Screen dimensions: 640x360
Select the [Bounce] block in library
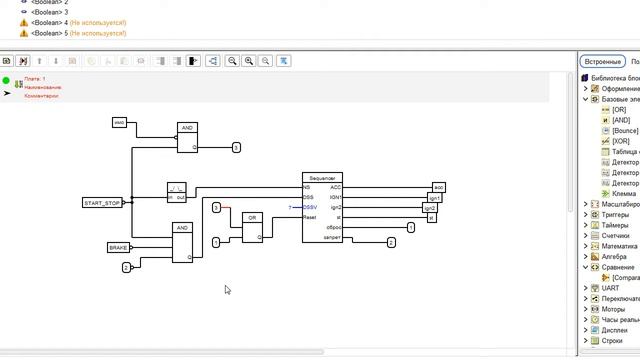(625, 131)
